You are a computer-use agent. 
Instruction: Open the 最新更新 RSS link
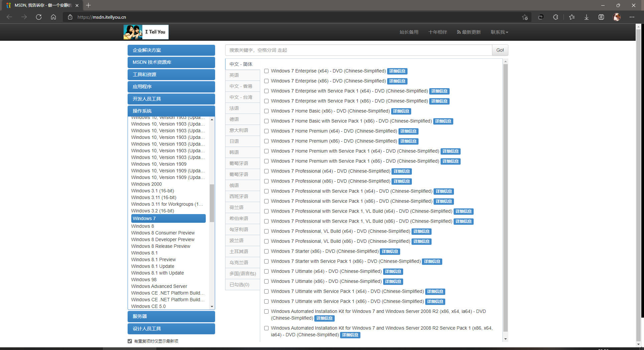tap(469, 32)
